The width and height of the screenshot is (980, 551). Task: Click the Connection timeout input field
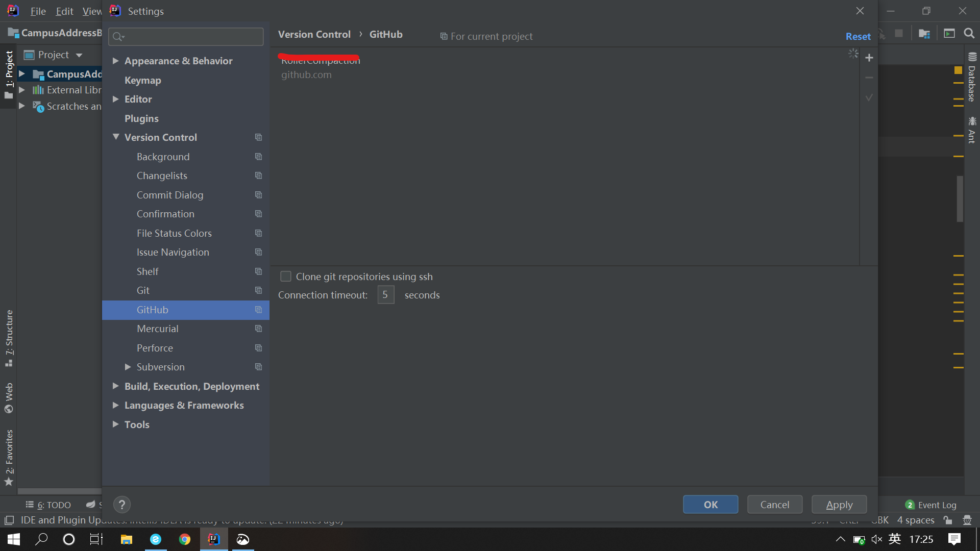pos(386,294)
